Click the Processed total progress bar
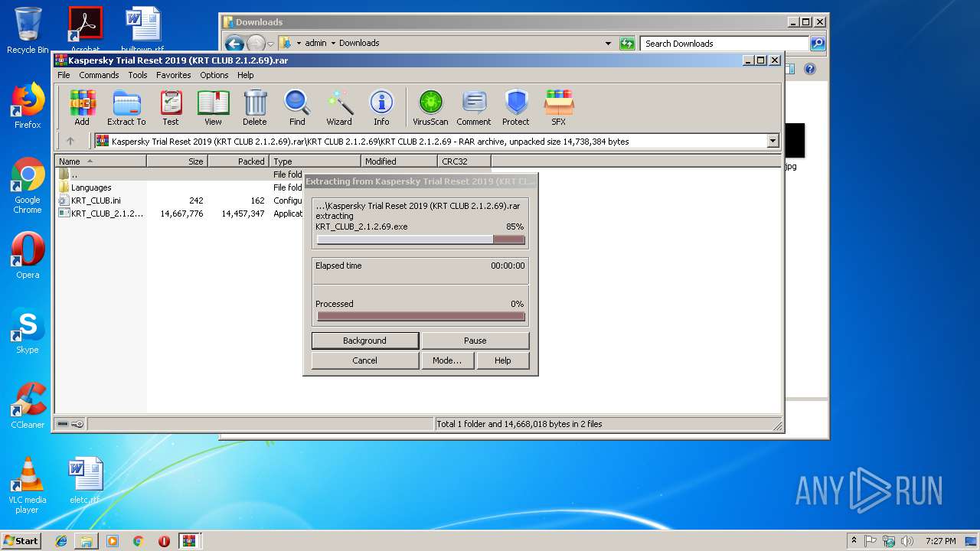Viewport: 980px width, 551px height. click(x=421, y=316)
